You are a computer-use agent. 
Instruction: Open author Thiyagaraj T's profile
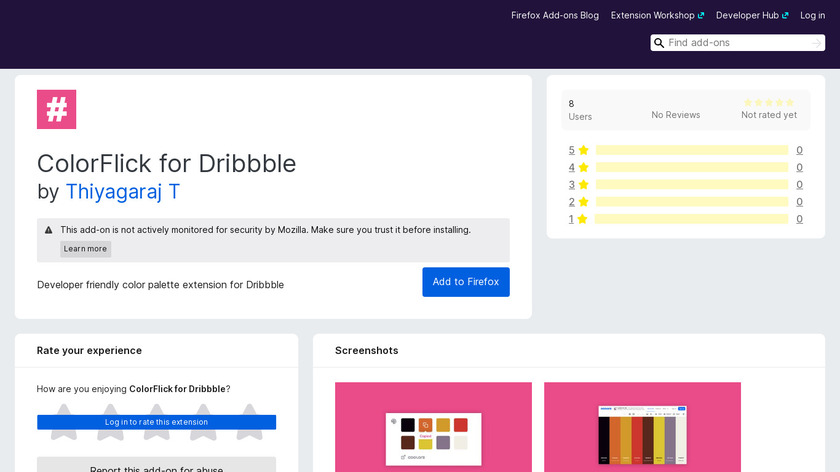pos(123,192)
